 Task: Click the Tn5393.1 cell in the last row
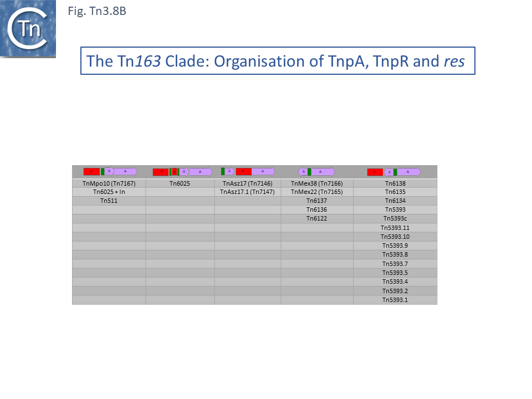(x=395, y=300)
